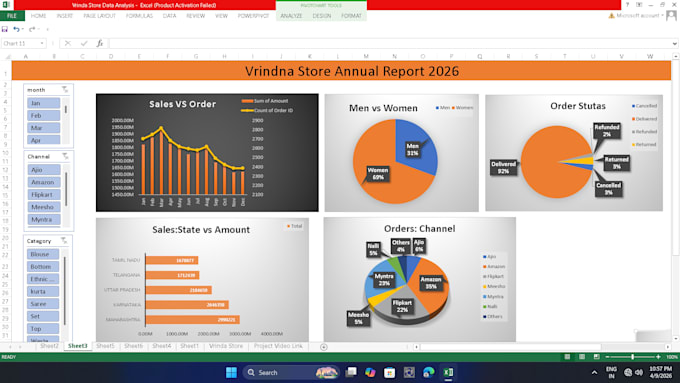Open the DESIGN PivotChart tab
The width and height of the screenshot is (680, 383).
tap(322, 16)
